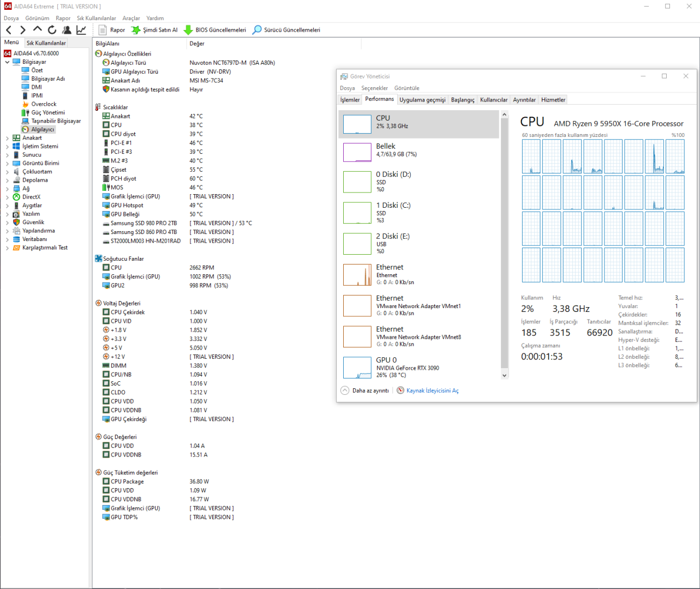Click Şimdi Satın Al toolbar button
Screen dimensions: 700x589
click(x=154, y=30)
